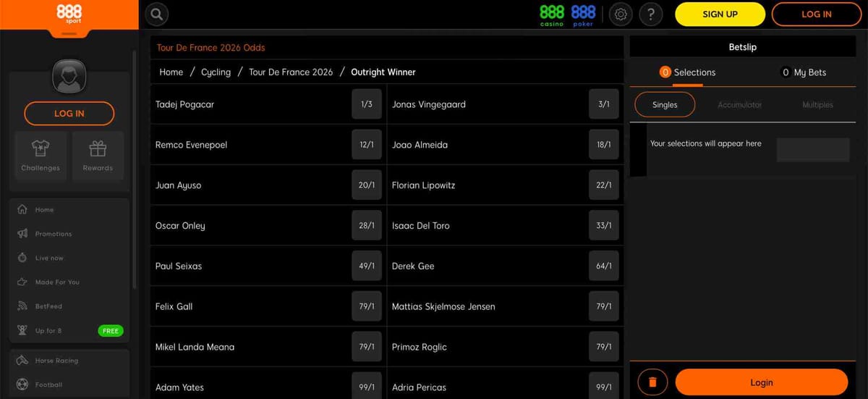Click the Outright Winner breadcrumb text
868x399 pixels.
(383, 72)
